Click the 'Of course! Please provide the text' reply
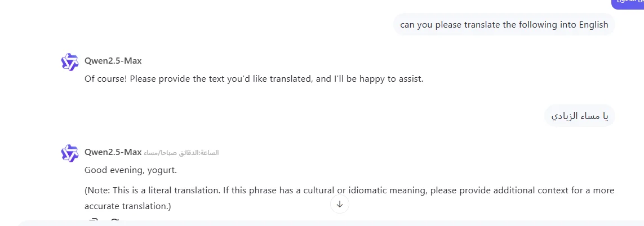 [254, 79]
